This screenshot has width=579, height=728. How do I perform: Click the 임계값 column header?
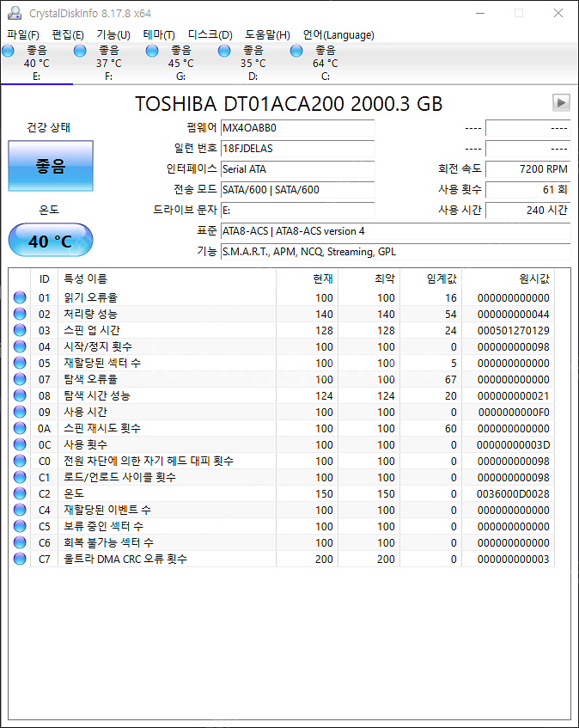tap(430, 279)
